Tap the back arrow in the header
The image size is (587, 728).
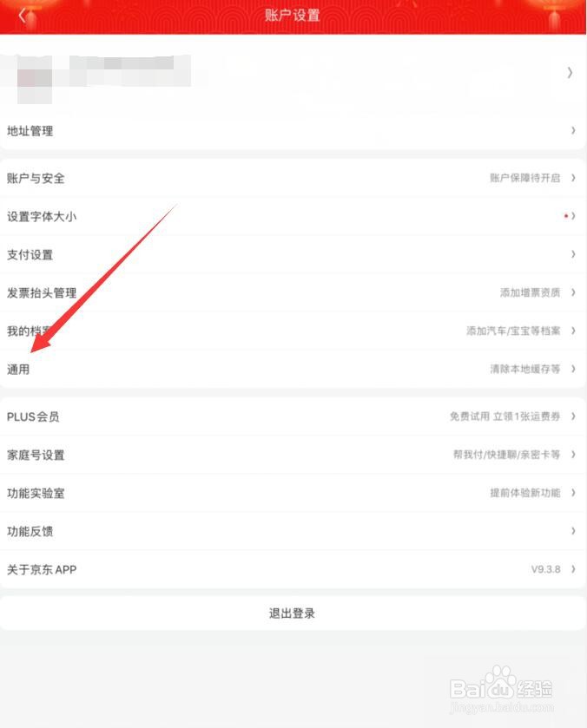point(22,15)
